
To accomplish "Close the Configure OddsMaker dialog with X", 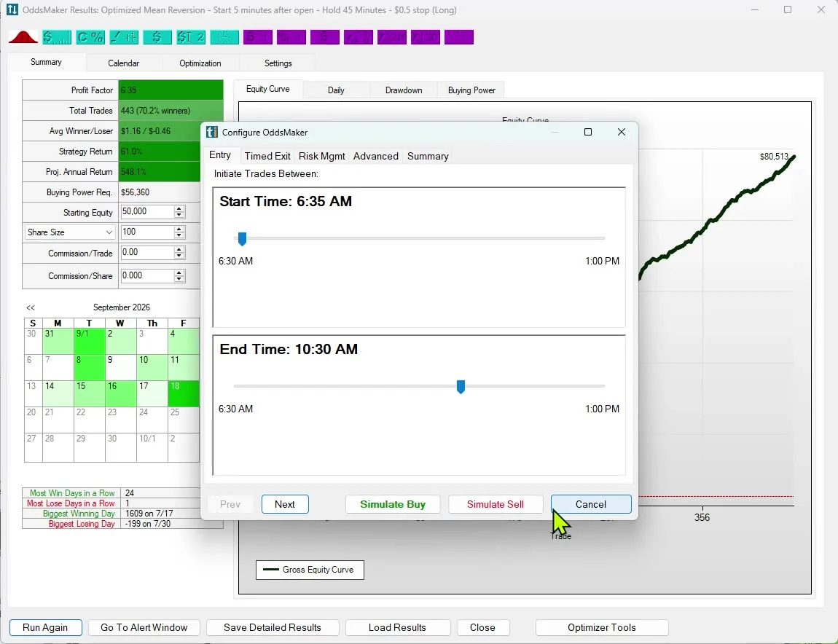I will click(621, 132).
